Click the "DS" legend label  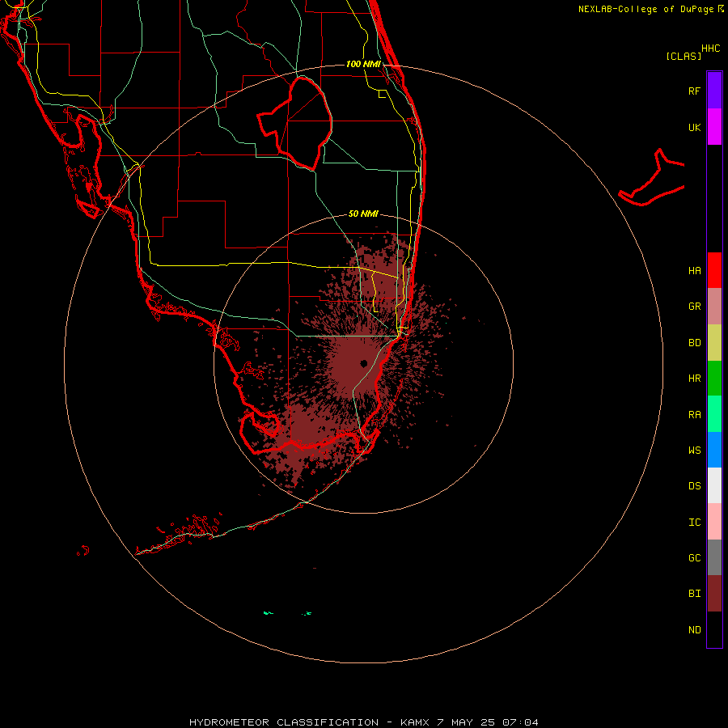[x=694, y=486]
